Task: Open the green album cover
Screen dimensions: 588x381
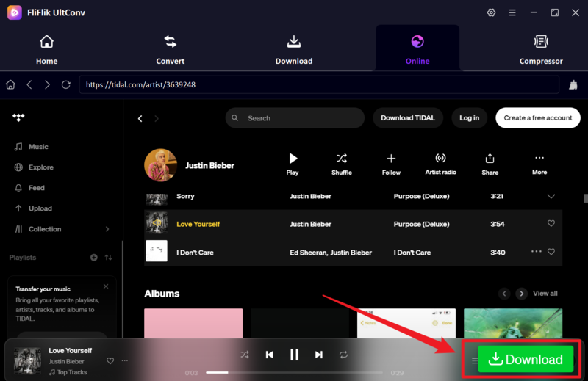Action: coord(513,323)
